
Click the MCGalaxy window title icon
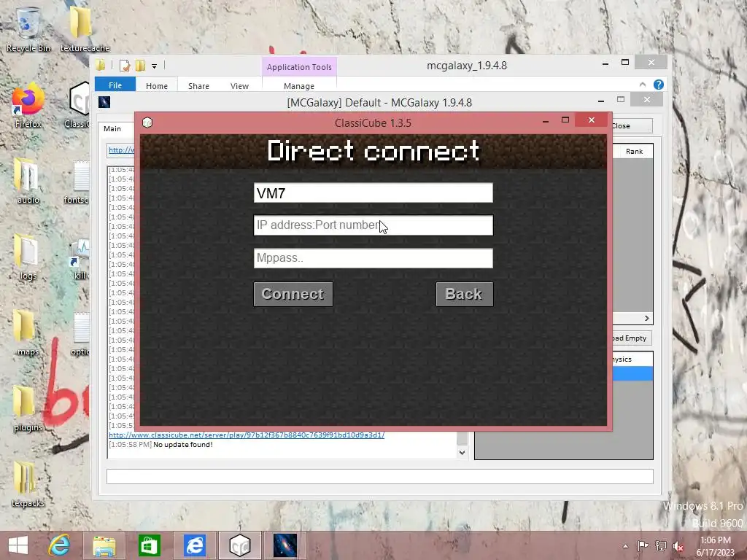point(104,102)
